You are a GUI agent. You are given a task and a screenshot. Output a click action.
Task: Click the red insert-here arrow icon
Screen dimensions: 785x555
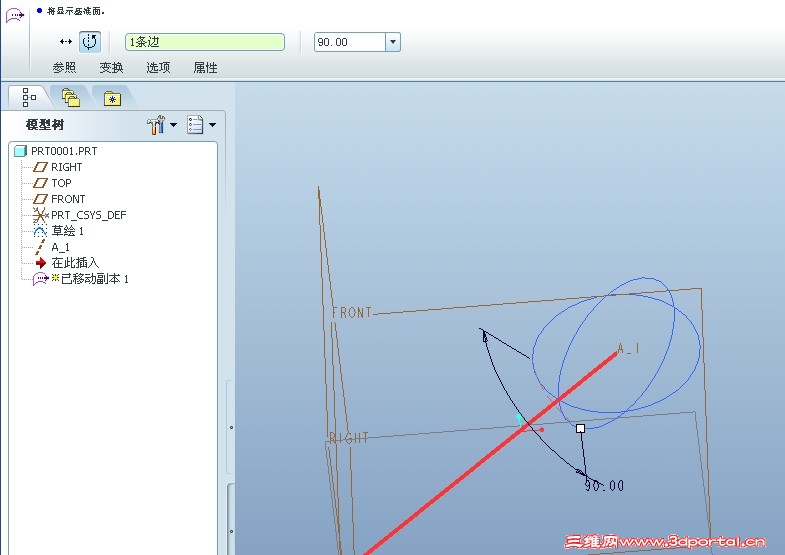[x=41, y=263]
